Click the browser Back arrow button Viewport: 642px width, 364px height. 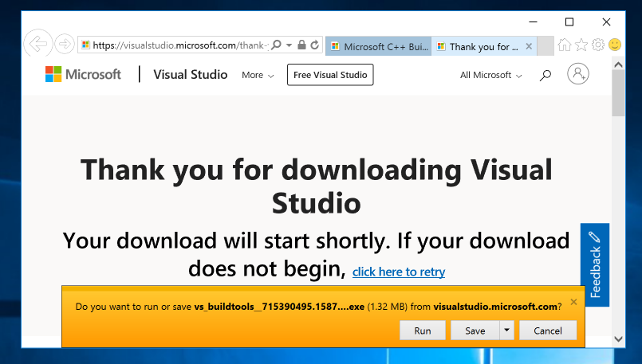click(x=38, y=44)
